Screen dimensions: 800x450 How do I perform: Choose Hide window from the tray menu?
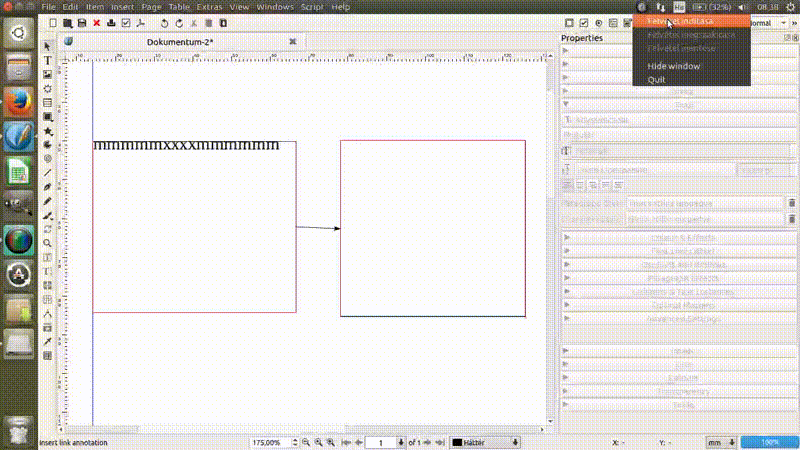pyautogui.click(x=673, y=66)
